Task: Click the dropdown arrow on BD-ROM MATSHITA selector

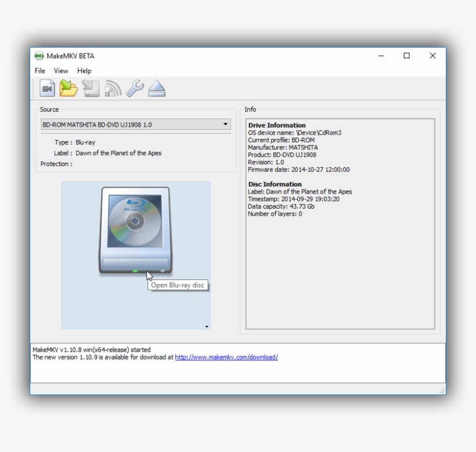Action: pyautogui.click(x=225, y=124)
